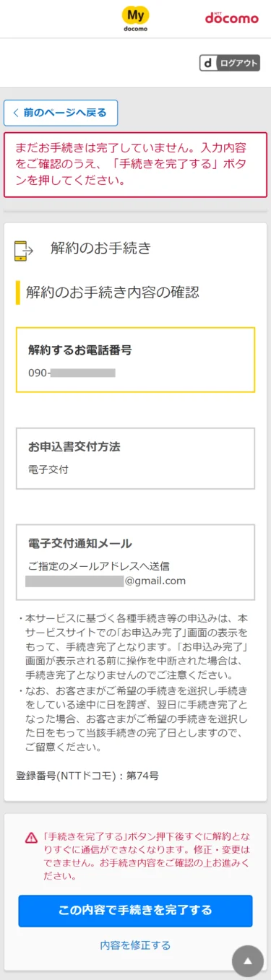The image size is (271, 980).
Task: Click the masked gmail.com address
Action: point(106,581)
